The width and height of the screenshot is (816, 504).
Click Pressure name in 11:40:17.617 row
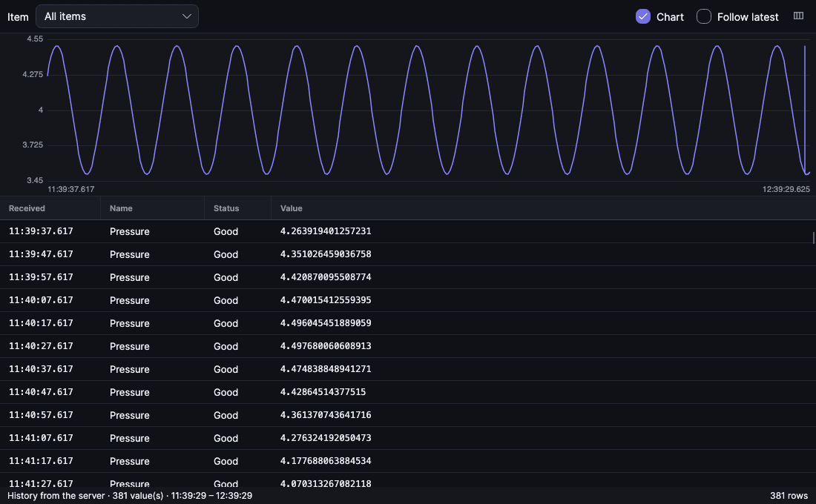coord(130,323)
